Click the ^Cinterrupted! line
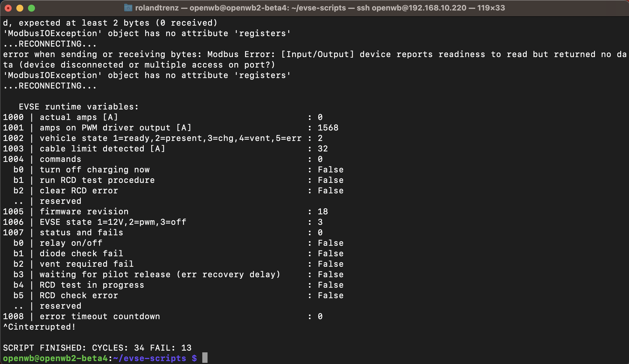629x364 pixels. pyautogui.click(x=39, y=327)
